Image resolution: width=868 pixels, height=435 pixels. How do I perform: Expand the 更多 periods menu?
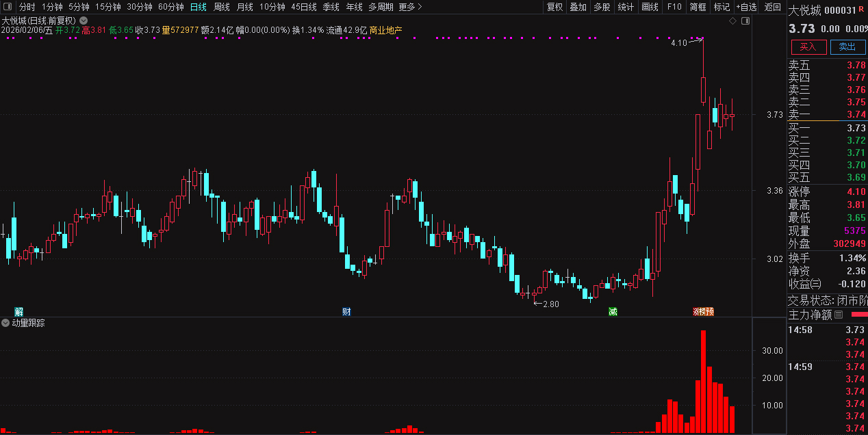click(410, 7)
